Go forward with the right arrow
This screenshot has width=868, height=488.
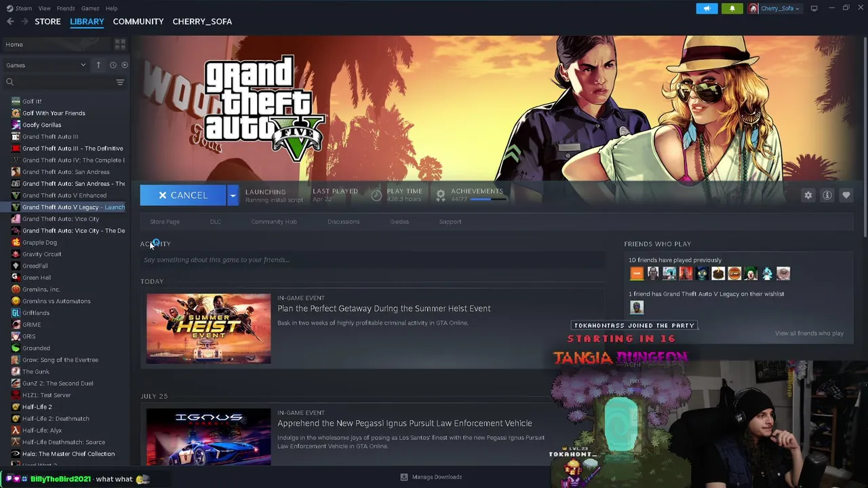[x=25, y=22]
